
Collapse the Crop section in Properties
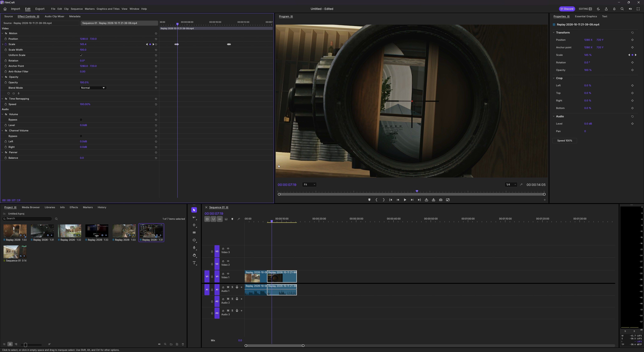[553, 78]
